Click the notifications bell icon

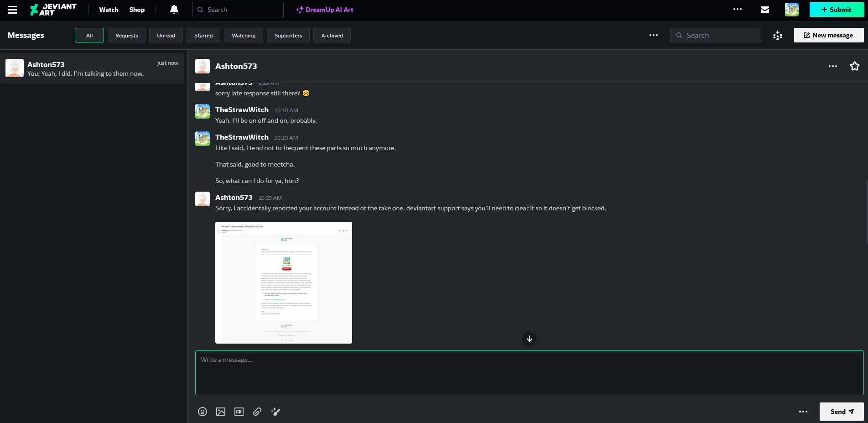[174, 10]
